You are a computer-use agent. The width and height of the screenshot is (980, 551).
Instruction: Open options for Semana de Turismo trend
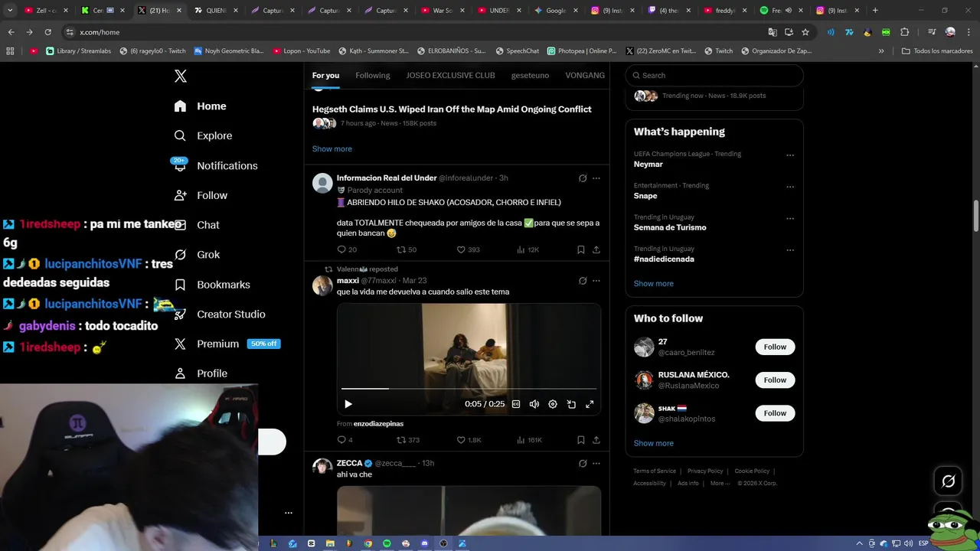[790, 219]
